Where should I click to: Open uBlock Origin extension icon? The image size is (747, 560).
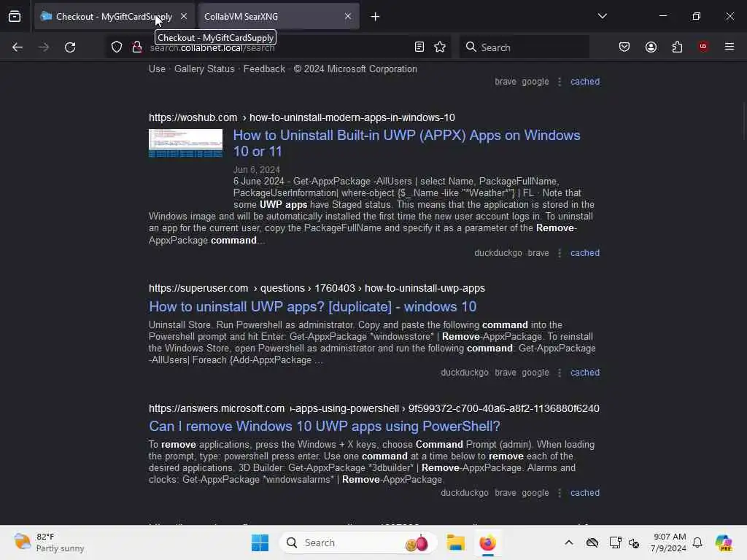[703, 47]
